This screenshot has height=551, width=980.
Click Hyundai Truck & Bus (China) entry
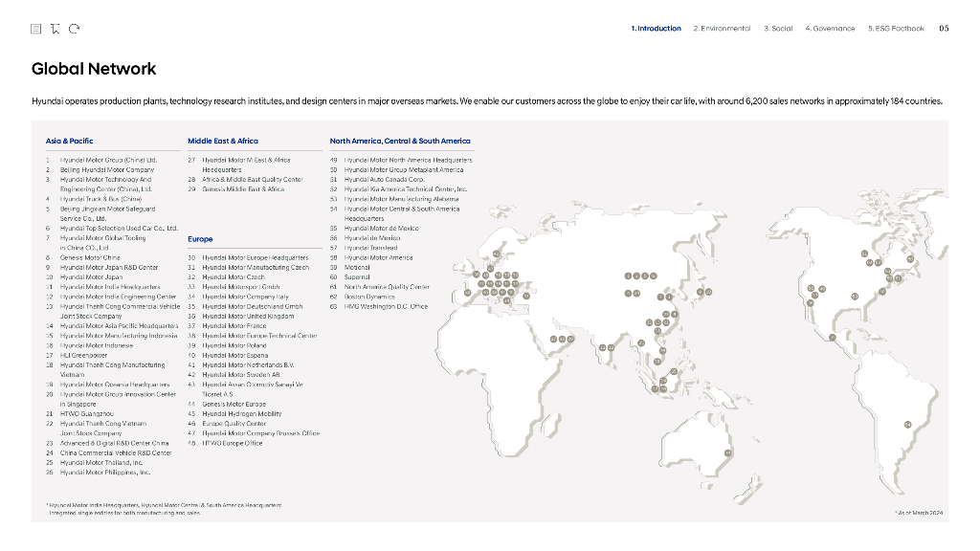click(x=100, y=199)
